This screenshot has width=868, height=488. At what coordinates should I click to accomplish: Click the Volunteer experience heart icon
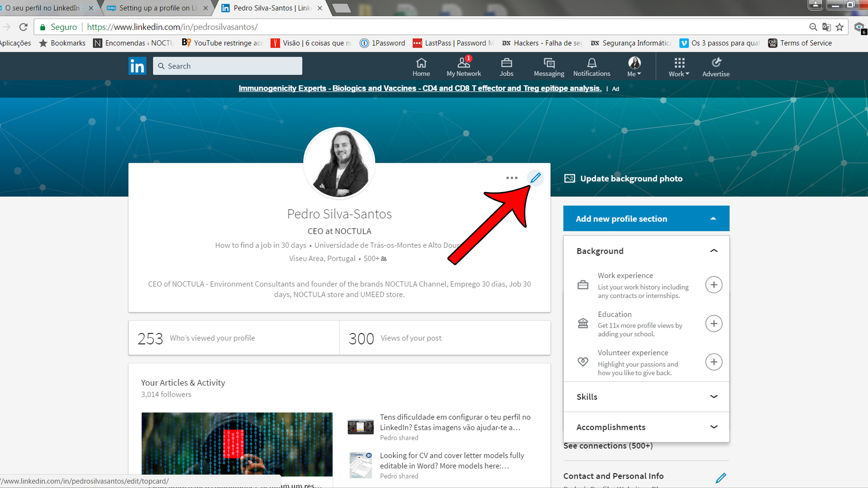pos(583,362)
